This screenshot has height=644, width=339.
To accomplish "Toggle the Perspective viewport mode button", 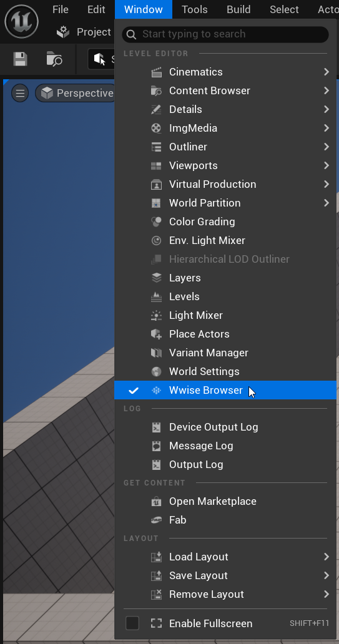I will point(77,93).
